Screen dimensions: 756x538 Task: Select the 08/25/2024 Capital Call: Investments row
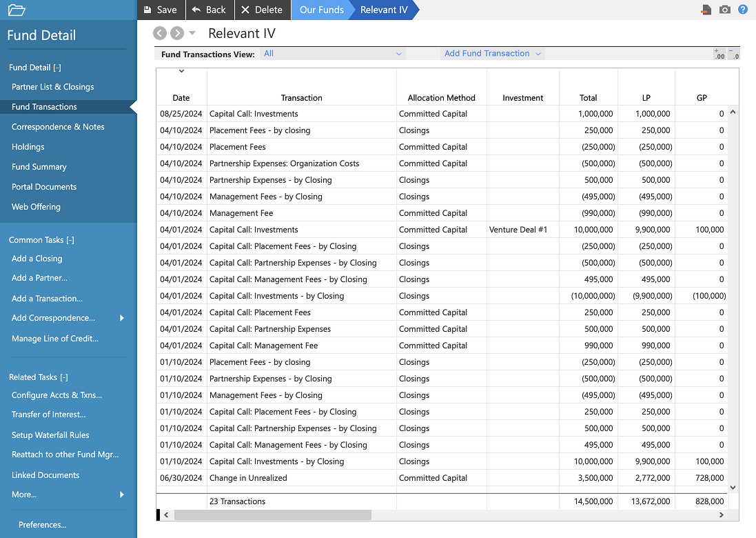coord(442,114)
